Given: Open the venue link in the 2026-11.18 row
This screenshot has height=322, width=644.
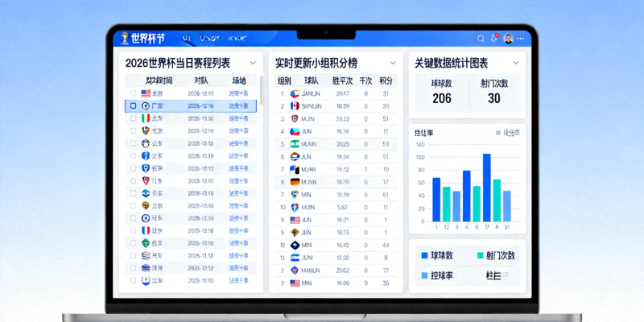Looking at the screenshot, I should tap(238, 255).
